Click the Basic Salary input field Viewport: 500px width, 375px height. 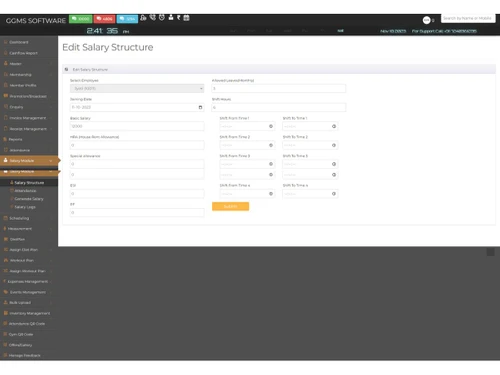pyautogui.click(x=137, y=126)
